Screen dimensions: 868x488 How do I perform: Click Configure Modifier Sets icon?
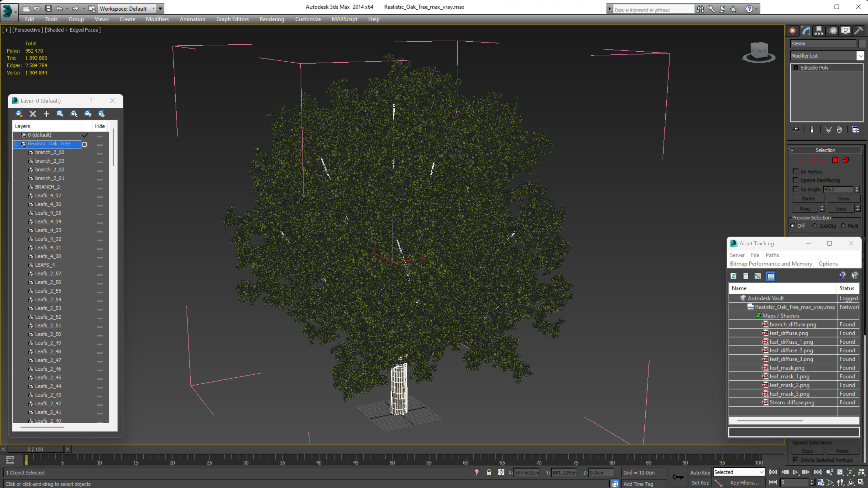pos(856,129)
